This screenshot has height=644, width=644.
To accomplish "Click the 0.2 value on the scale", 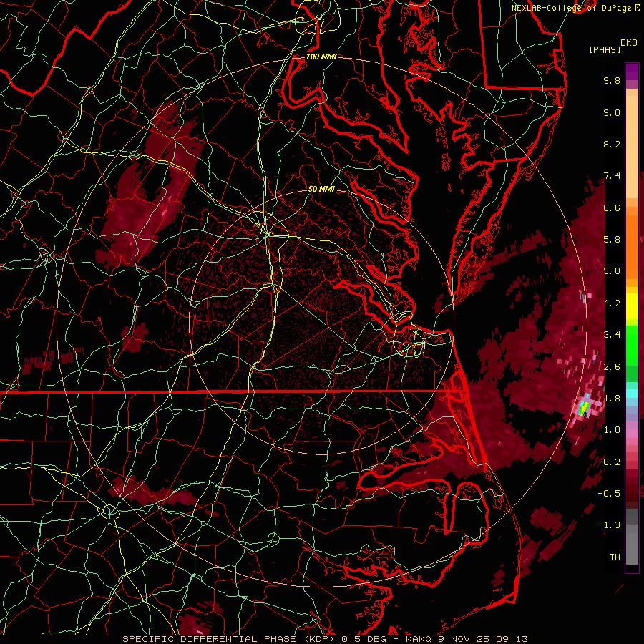I will pos(612,462).
